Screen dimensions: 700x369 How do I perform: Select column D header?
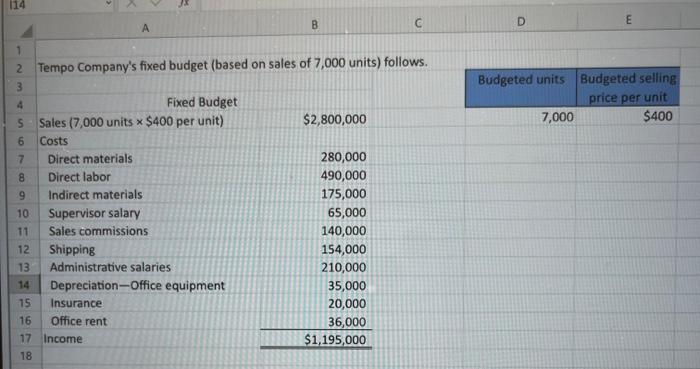coord(521,21)
